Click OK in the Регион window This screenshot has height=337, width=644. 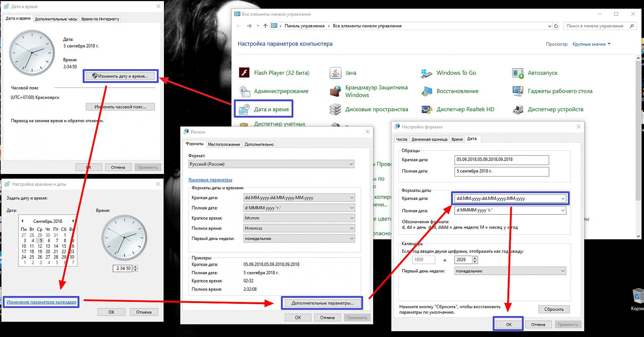(298, 317)
